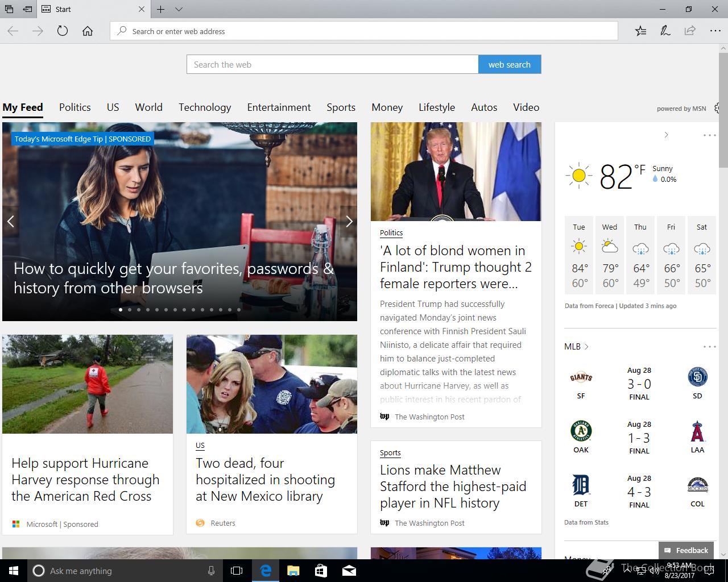The image size is (728, 582).
Task: Show tab previews chevron next to new tab
Action: point(179,9)
